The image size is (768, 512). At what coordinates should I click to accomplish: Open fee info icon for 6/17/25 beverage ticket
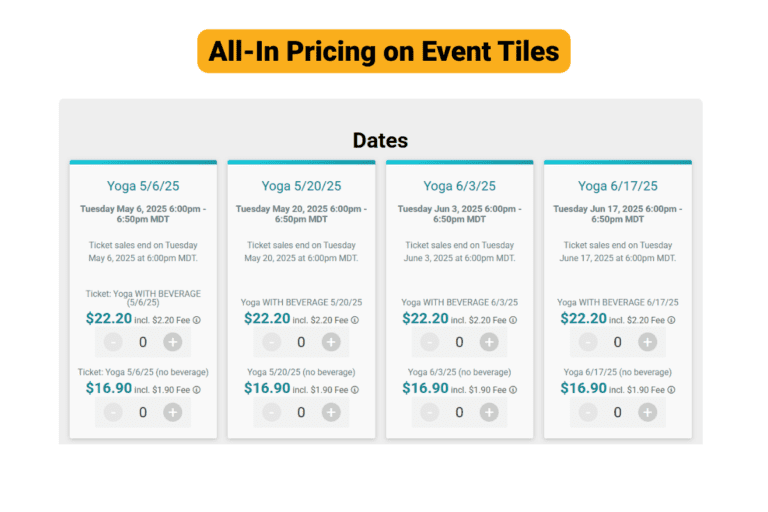672,320
